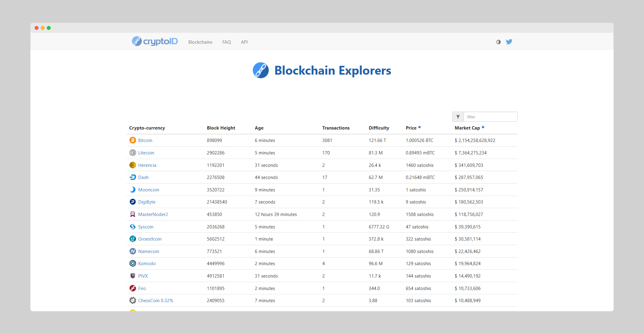Open the DigiByte explorer link
Image resolution: width=644 pixels, height=334 pixels.
(147, 202)
